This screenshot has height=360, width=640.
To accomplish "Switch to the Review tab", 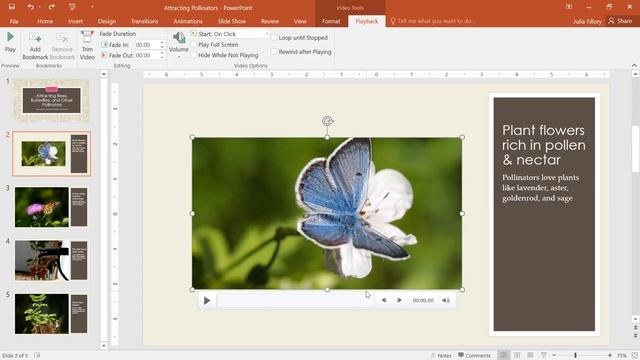I will click(270, 21).
